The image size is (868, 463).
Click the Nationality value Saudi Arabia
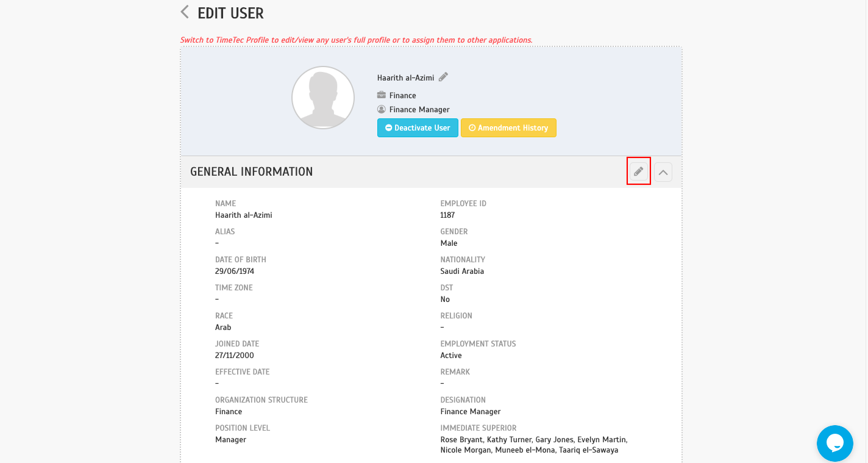tap(462, 271)
